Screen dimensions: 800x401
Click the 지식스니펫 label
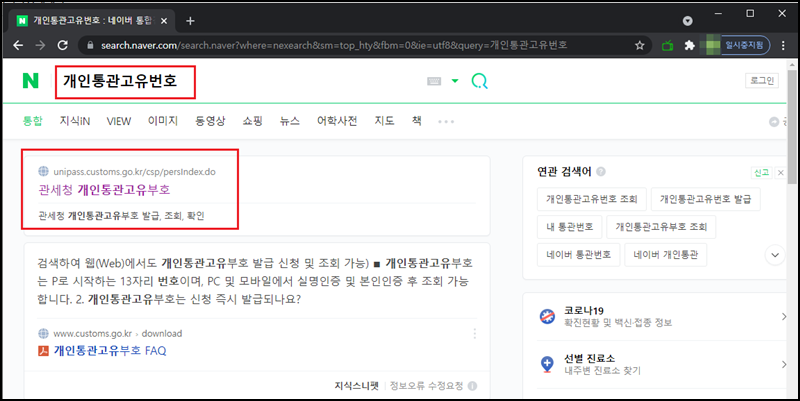(x=356, y=386)
